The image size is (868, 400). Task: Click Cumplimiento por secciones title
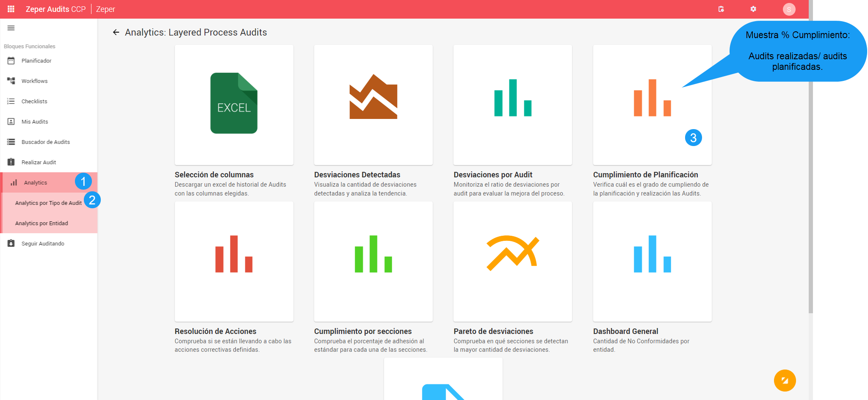click(363, 331)
